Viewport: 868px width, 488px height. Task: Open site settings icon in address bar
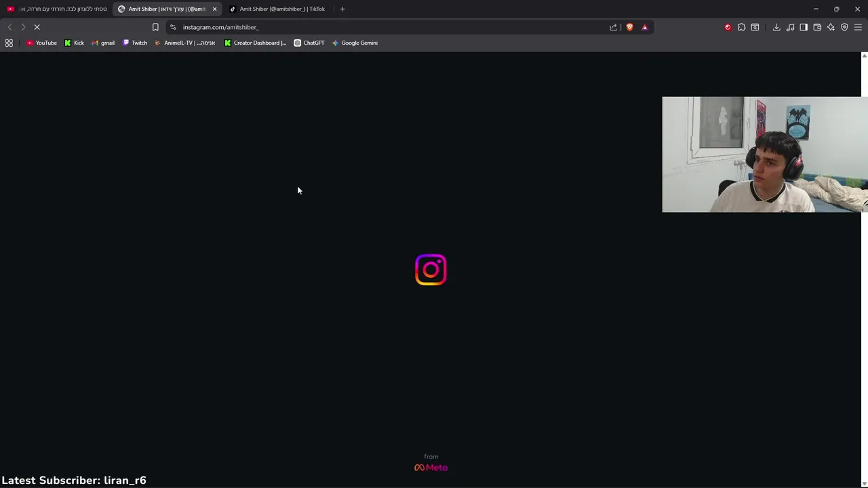point(173,27)
